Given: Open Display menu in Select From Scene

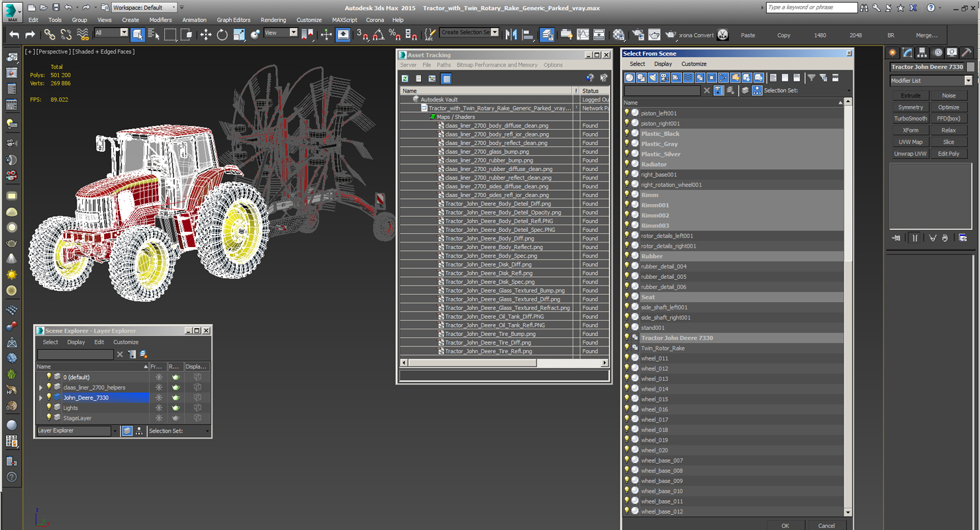Looking at the screenshot, I should point(663,64).
